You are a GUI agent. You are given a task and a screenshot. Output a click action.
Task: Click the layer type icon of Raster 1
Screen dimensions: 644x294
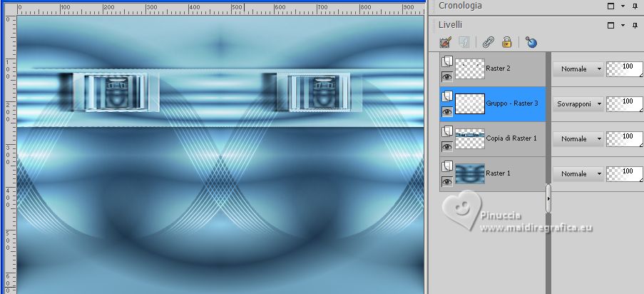(x=447, y=166)
